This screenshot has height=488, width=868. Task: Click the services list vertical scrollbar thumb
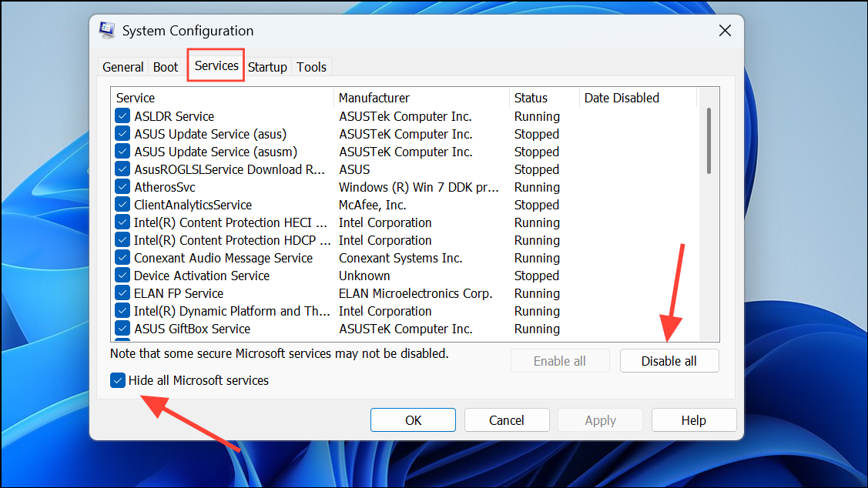(x=709, y=141)
